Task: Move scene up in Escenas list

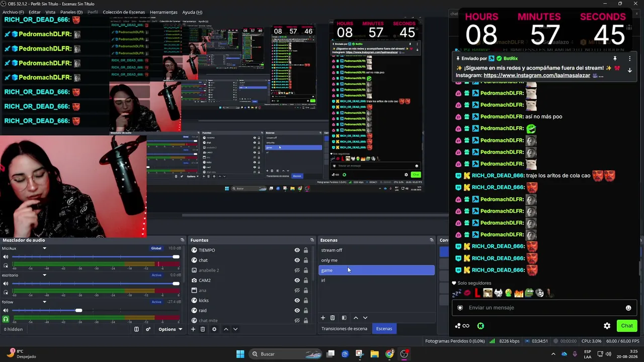Action: (356, 318)
